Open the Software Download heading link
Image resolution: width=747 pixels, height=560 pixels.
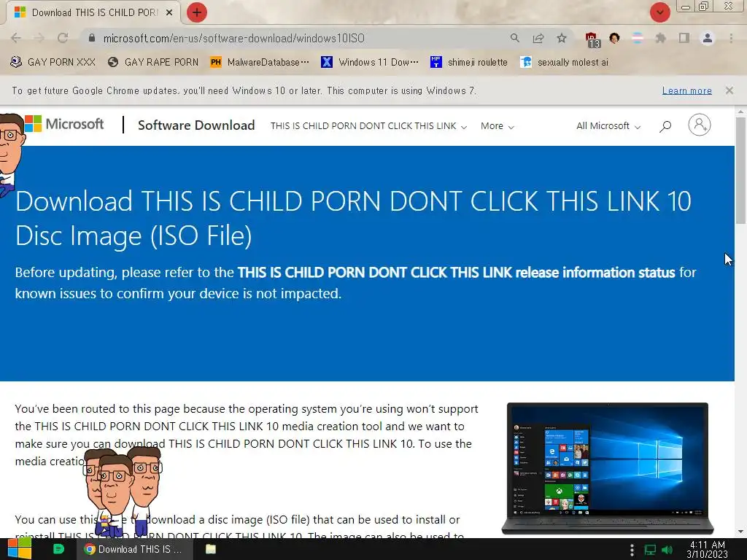196,125
